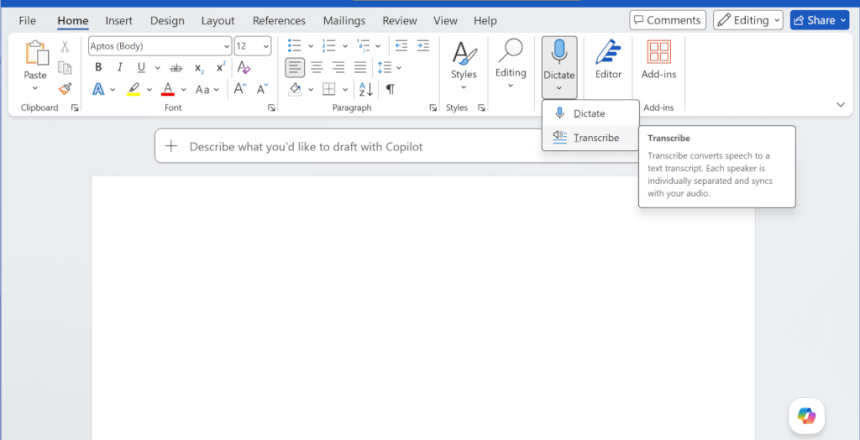Decrease font size with shrink icon
The width and height of the screenshot is (860, 440).
pos(262,88)
